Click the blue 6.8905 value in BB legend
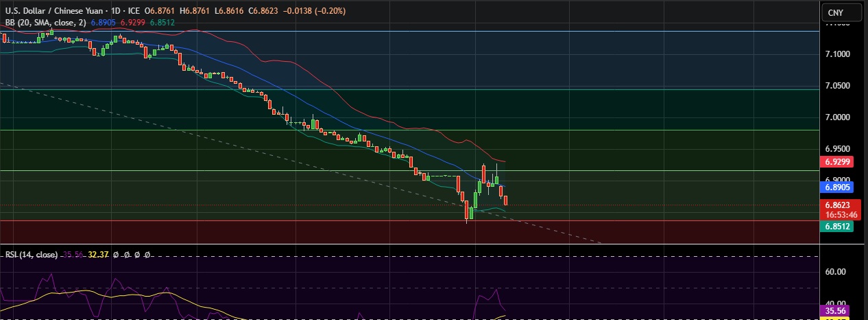Viewport: 868px width, 320px height. [x=103, y=22]
